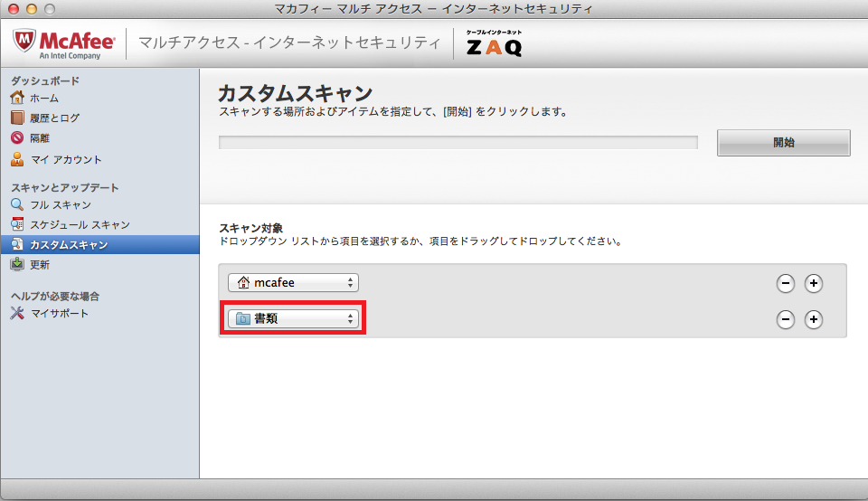This screenshot has height=501, width=868.
Task: Close the window with red button
Action: click(x=14, y=9)
